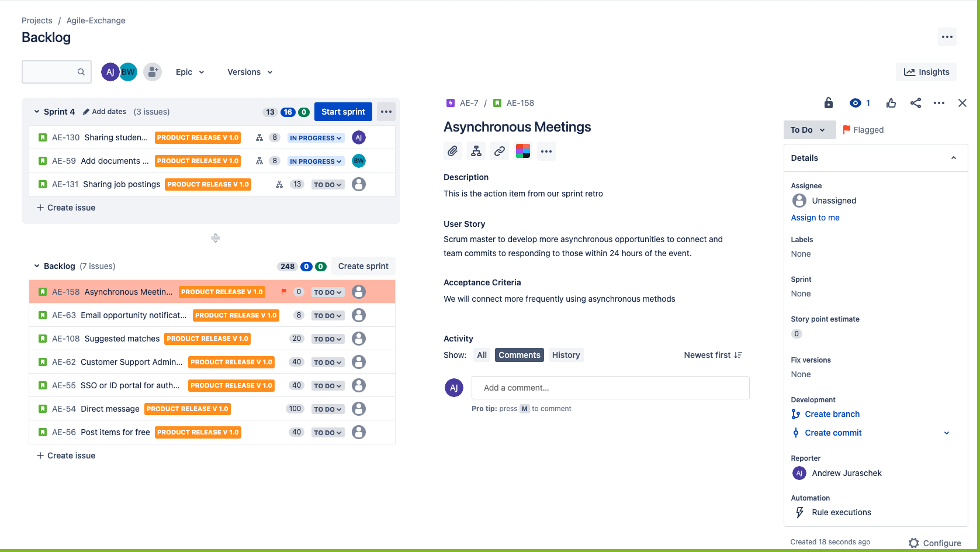Viewport: 980px width, 552px height.
Task: Toggle the Flagged marker on the issue
Action: [x=863, y=129]
